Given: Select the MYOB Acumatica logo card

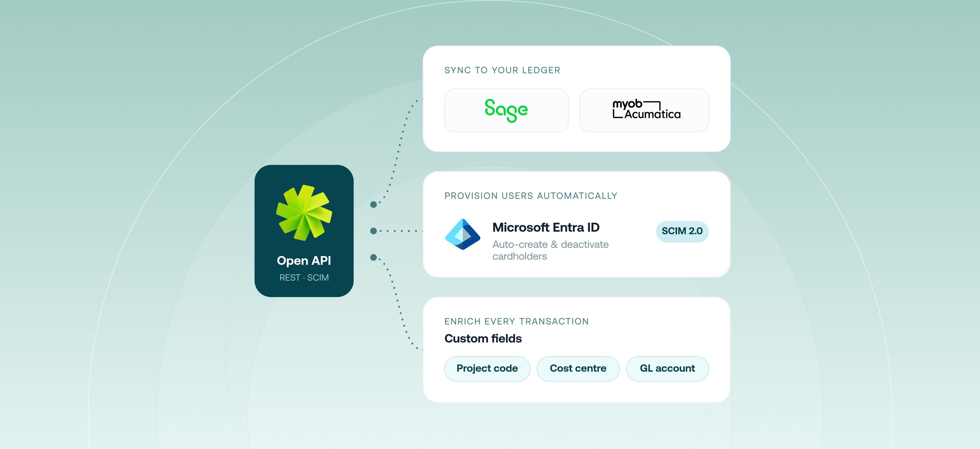Looking at the screenshot, I should 644,110.
